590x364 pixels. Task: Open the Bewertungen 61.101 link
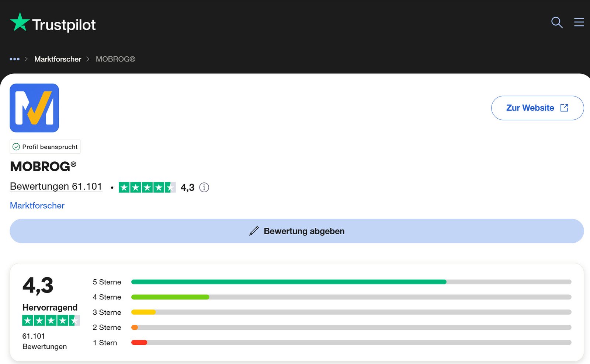56,186
